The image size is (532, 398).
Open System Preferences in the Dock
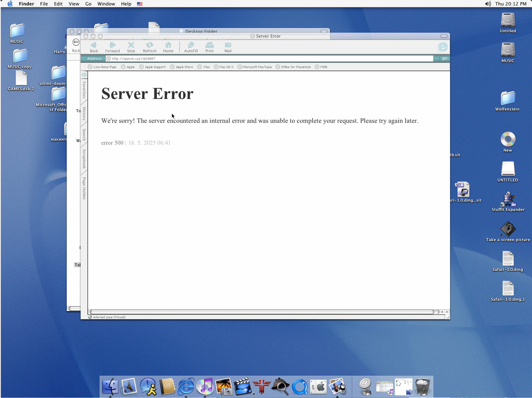(318, 386)
